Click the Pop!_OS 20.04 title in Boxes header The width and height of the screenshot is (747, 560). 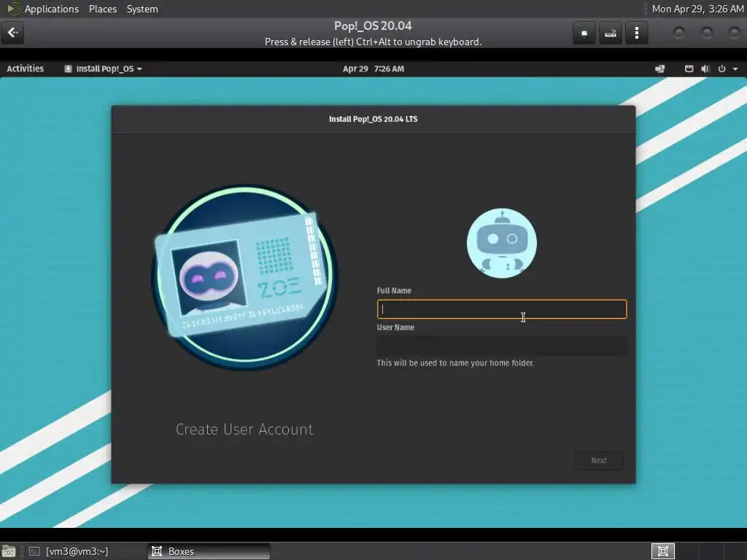point(373,26)
